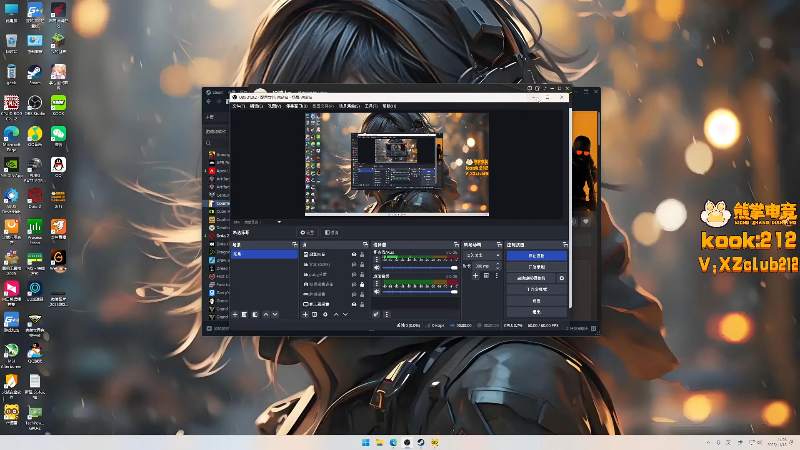Screen dimensions: 800x450
Task: Go back in the Steam window
Action: tap(209, 102)
